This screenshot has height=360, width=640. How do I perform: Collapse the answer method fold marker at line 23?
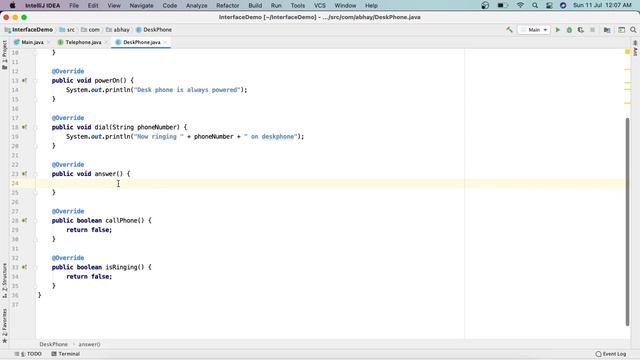coord(36,173)
